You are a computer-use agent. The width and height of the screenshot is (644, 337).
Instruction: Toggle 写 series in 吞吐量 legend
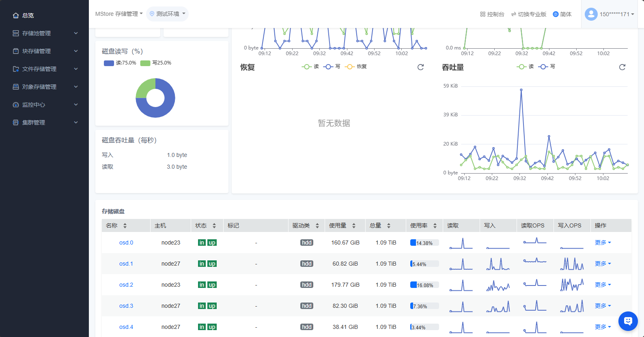coord(547,67)
